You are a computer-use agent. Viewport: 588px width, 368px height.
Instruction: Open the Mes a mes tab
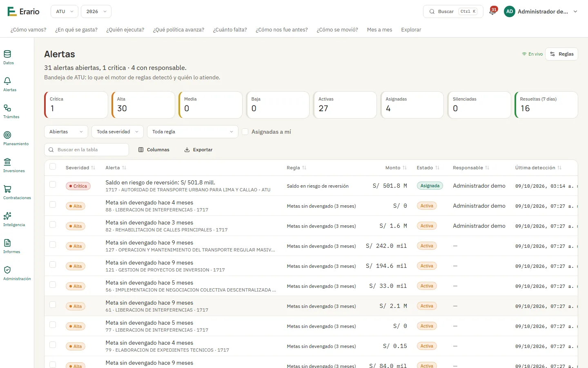380,30
